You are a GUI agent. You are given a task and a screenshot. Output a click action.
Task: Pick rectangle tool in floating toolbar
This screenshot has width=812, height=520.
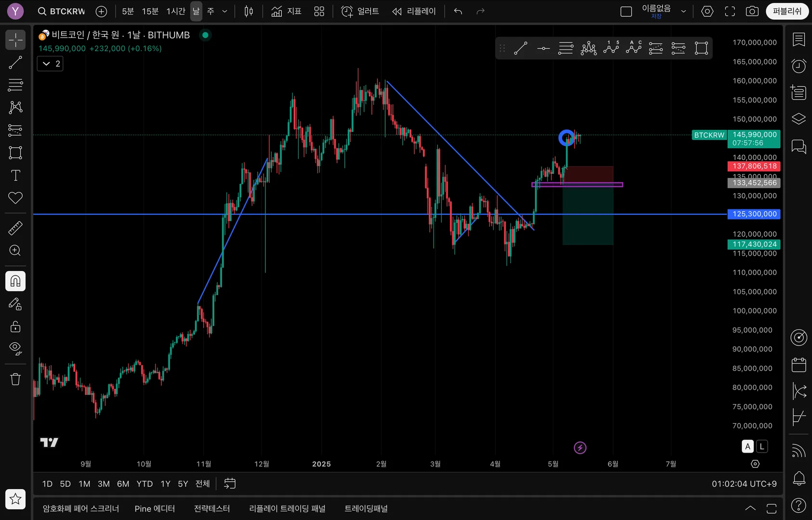[701, 48]
